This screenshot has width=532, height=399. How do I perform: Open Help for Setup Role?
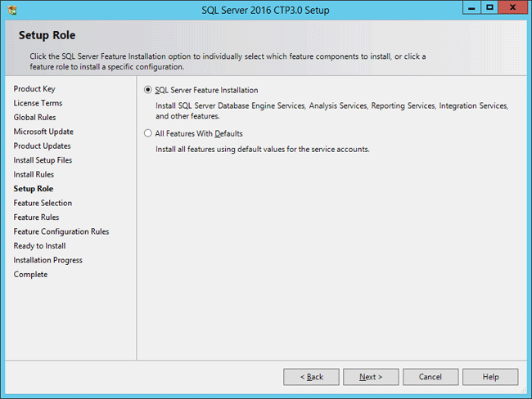(490, 377)
